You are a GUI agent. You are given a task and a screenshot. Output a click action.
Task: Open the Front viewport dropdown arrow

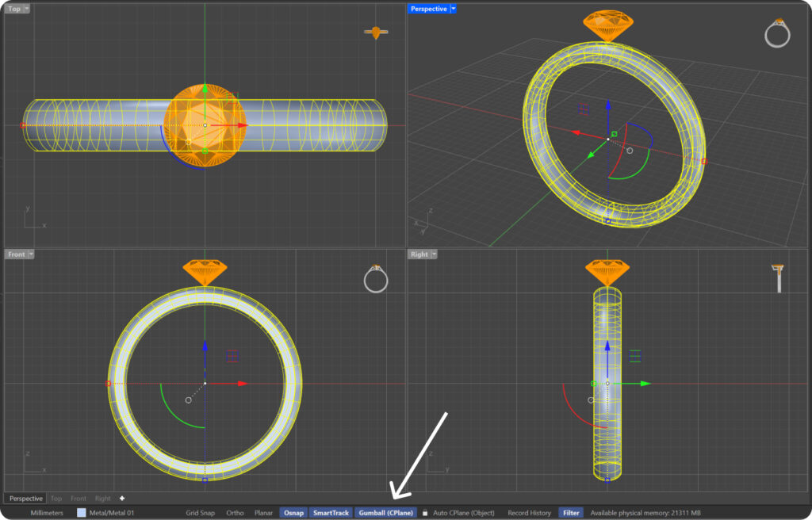coord(31,254)
